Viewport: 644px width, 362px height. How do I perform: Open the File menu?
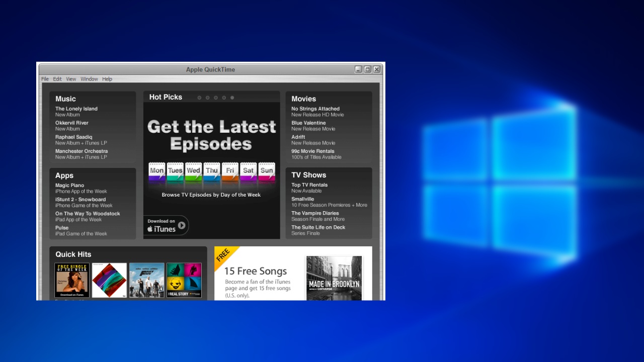45,79
